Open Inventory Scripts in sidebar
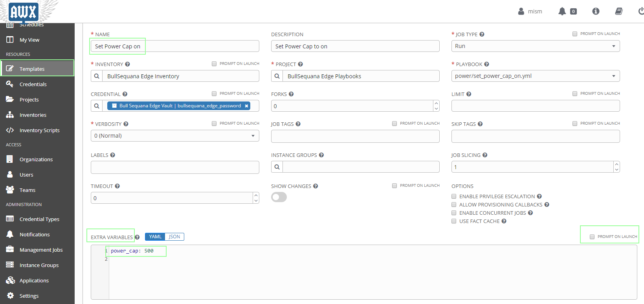The width and height of the screenshot is (644, 304). (37, 130)
